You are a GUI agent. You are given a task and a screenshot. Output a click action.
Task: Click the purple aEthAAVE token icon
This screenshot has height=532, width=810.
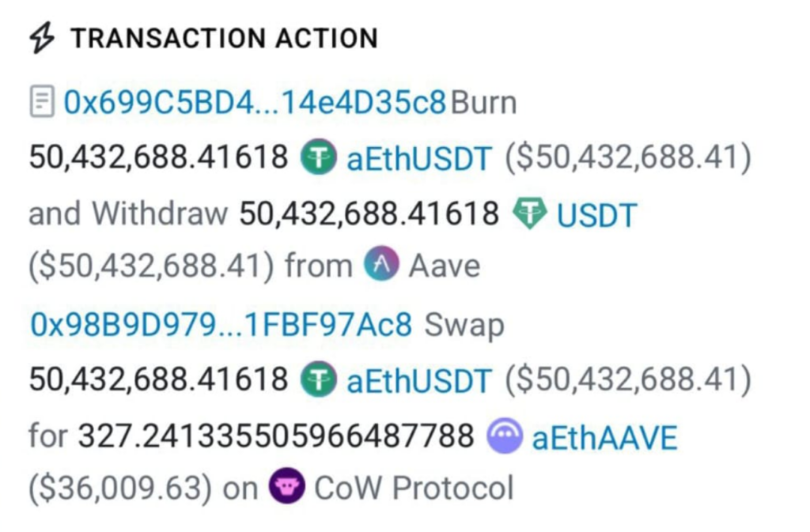click(x=504, y=436)
